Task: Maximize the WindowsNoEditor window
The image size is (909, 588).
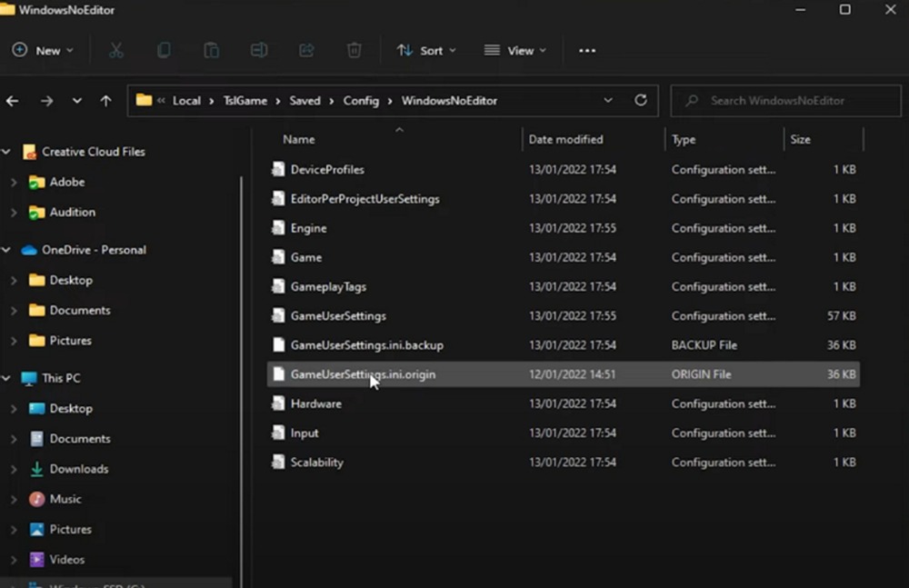Action: 845,9
